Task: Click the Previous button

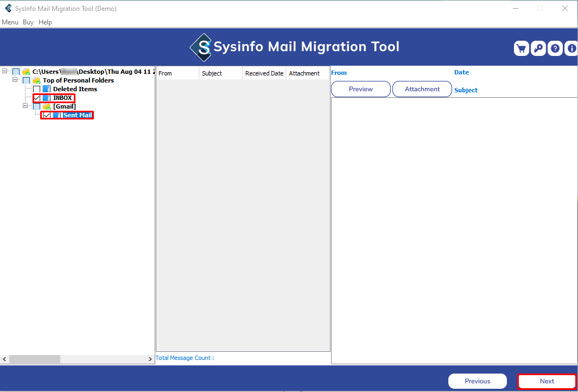Action: [478, 381]
